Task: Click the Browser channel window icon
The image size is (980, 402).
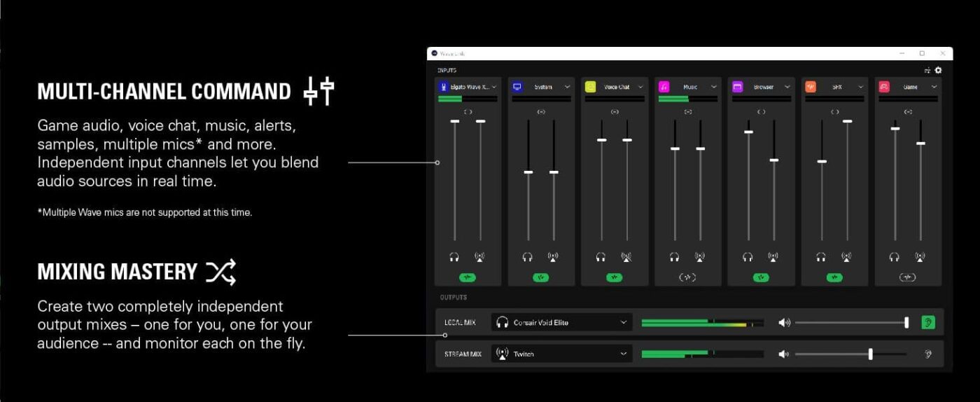Action: tap(737, 87)
